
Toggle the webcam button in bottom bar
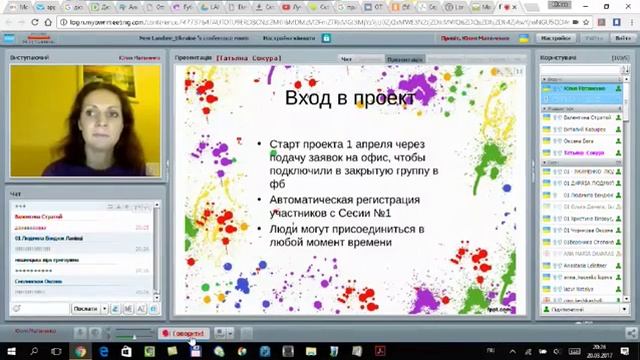95,333
